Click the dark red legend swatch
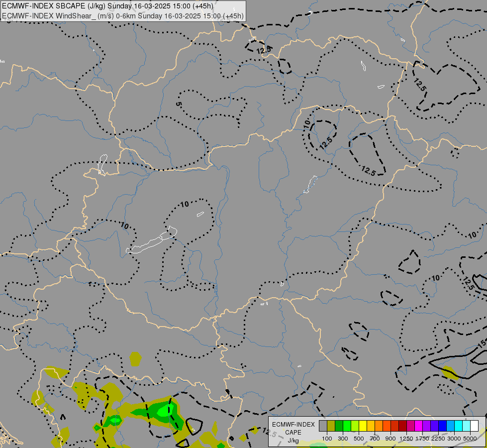The image size is (487, 448). point(402,426)
